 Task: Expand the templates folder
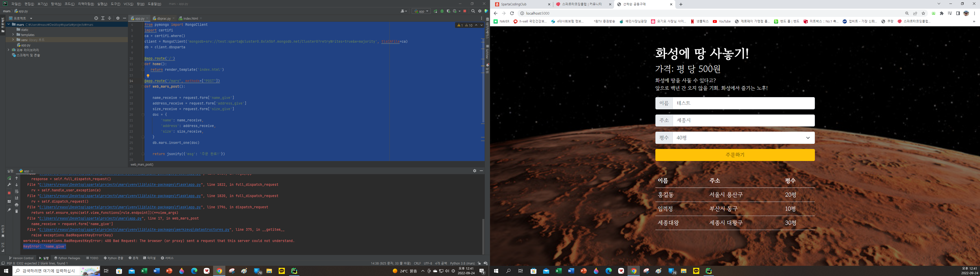tap(13, 35)
